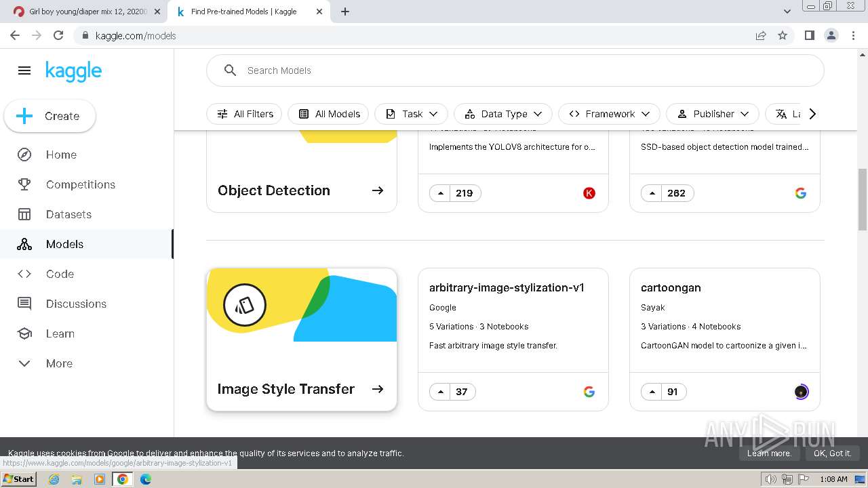Open All Filters
Image resolution: width=868 pixels, height=488 pixels.
tap(245, 114)
